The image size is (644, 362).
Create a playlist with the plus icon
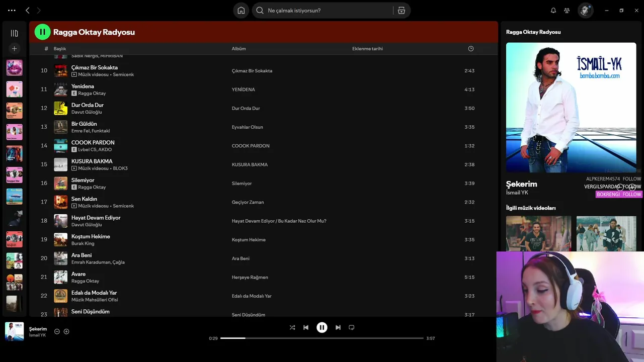(x=14, y=49)
